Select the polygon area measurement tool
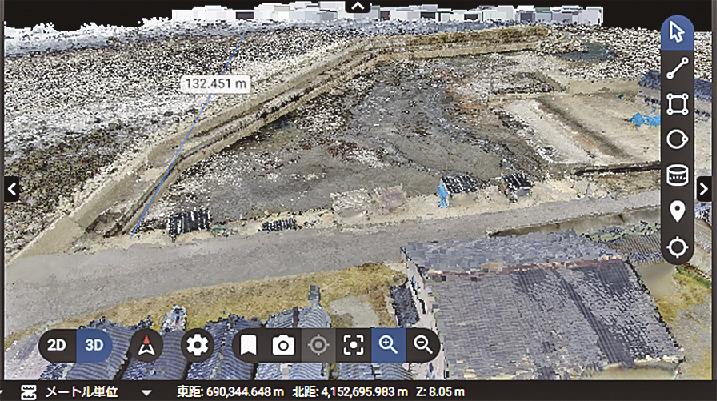Screen dimensions: 717x401 (x=677, y=104)
